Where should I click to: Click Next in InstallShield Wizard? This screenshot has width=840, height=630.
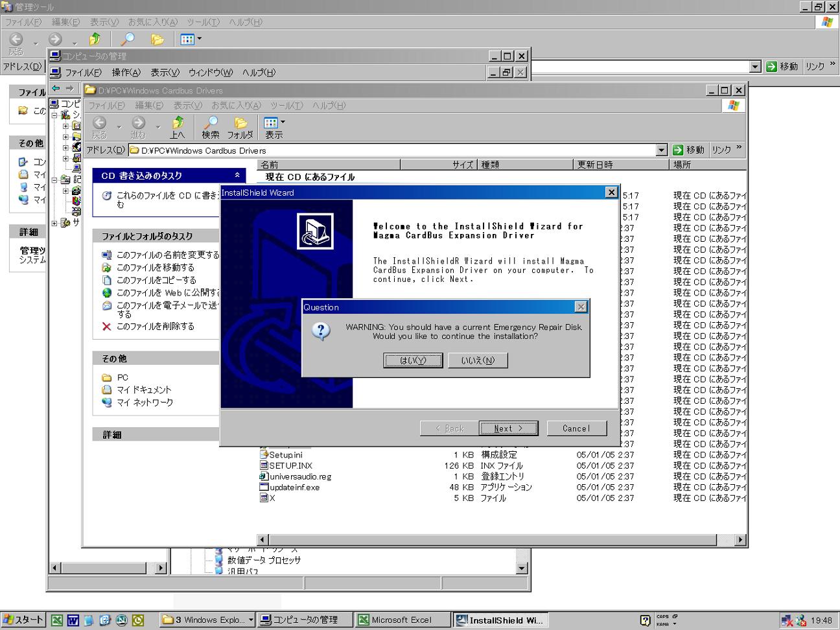[x=509, y=428]
